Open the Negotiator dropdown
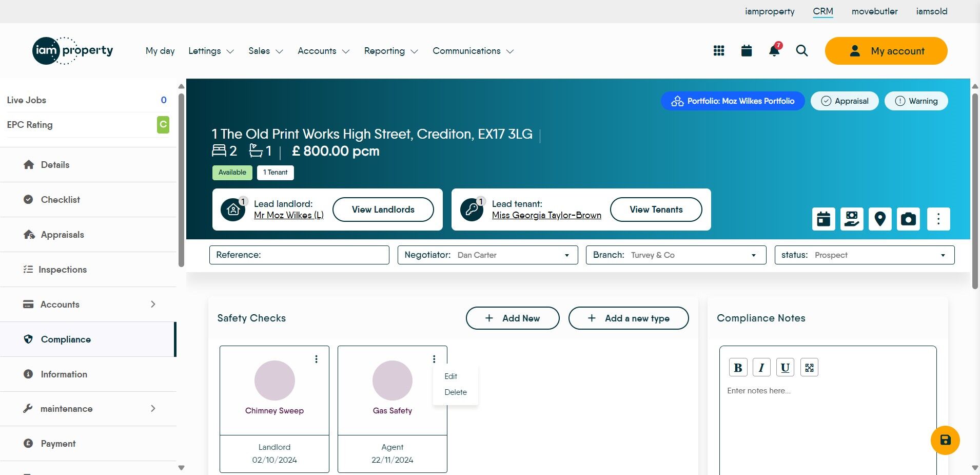Image resolution: width=980 pixels, height=475 pixels. (x=487, y=255)
